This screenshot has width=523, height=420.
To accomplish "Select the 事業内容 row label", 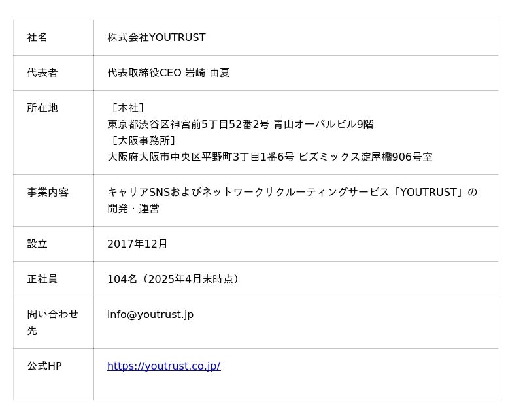I will [x=48, y=193].
